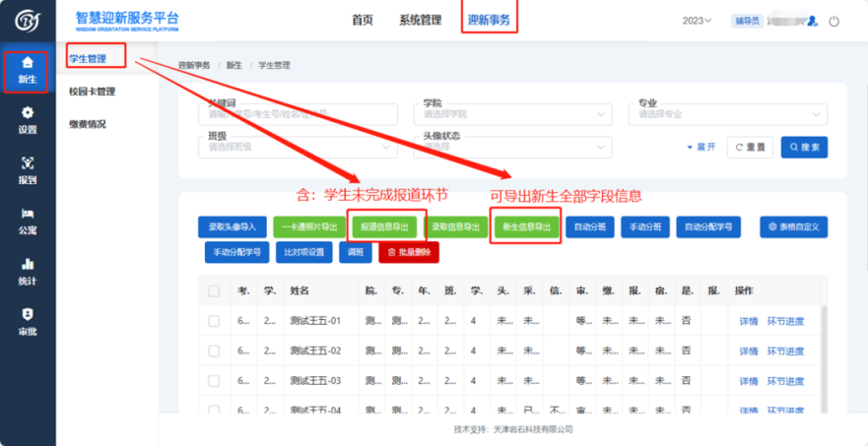
Task: Open 审批 approval shield icon
Action: (x=28, y=321)
